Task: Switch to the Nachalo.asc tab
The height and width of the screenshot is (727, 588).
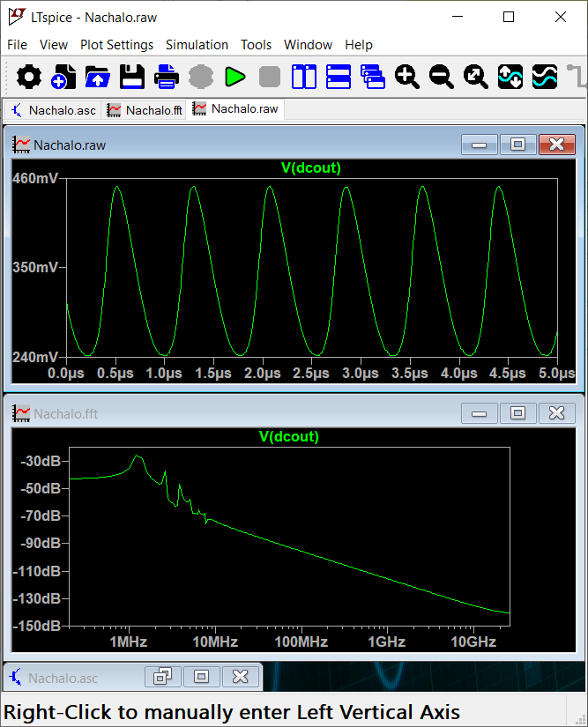Action: [53, 110]
